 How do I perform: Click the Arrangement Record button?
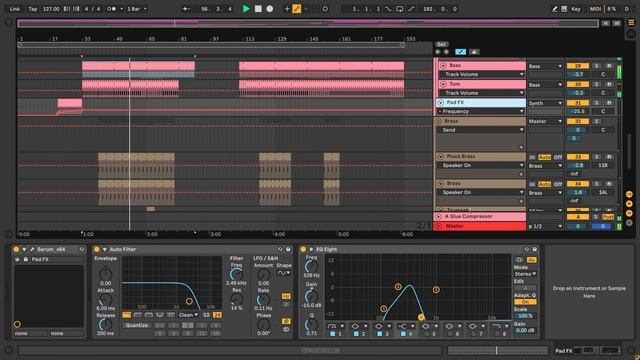pos(270,9)
